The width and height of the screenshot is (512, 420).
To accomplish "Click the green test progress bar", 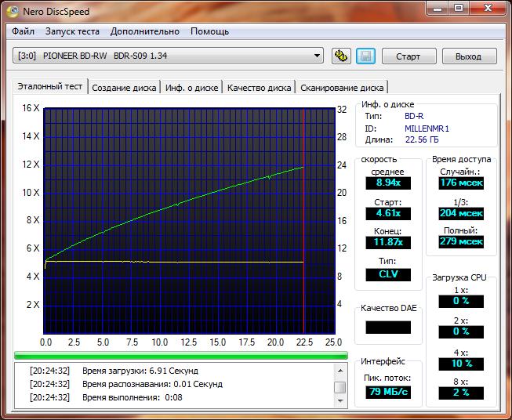I will coord(180,355).
